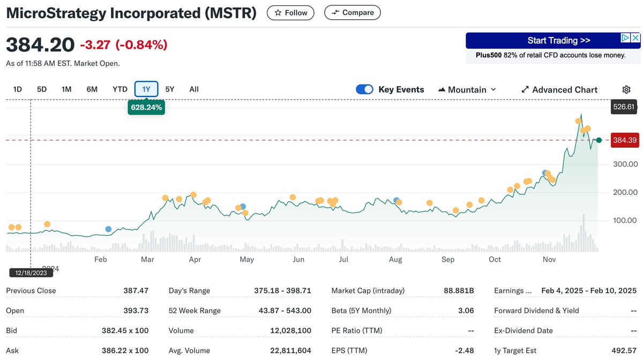Click the red 384.39 price tag
The width and height of the screenshot is (643, 364).
click(625, 140)
